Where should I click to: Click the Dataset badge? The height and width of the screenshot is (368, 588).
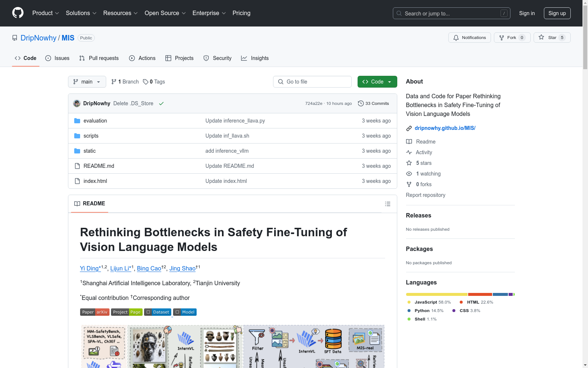(158, 312)
